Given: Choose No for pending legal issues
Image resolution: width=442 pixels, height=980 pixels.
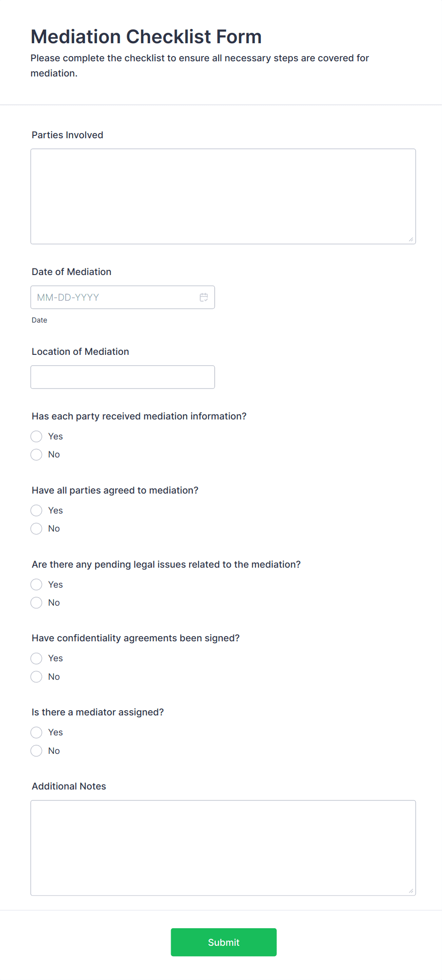Looking at the screenshot, I should click(x=37, y=603).
